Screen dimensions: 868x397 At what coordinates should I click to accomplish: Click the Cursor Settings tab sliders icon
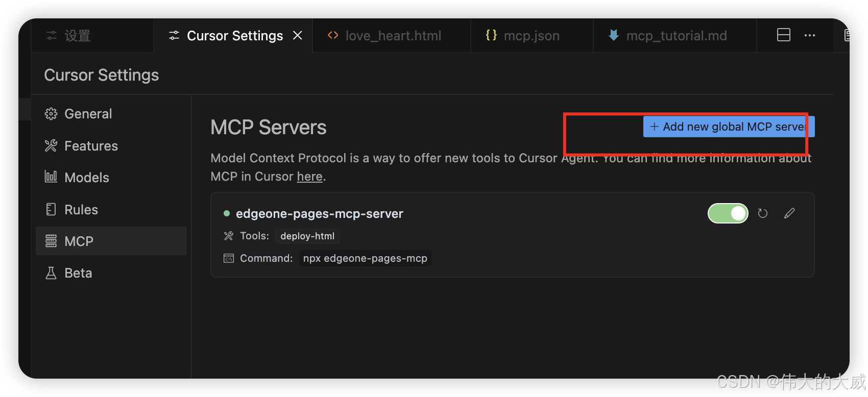click(174, 35)
